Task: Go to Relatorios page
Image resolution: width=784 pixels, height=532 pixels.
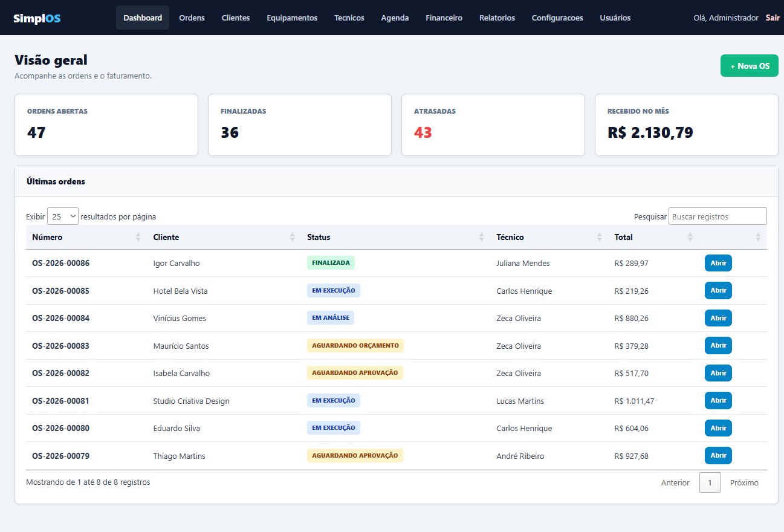Action: tap(497, 18)
